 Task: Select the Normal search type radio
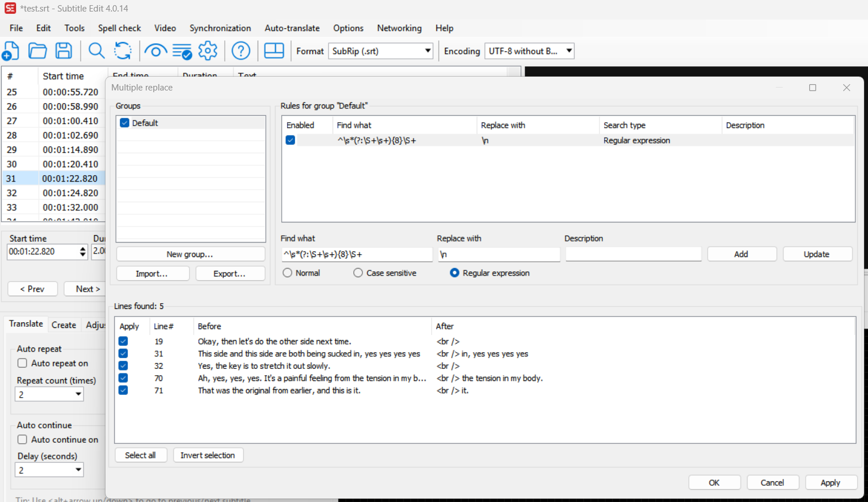point(288,273)
